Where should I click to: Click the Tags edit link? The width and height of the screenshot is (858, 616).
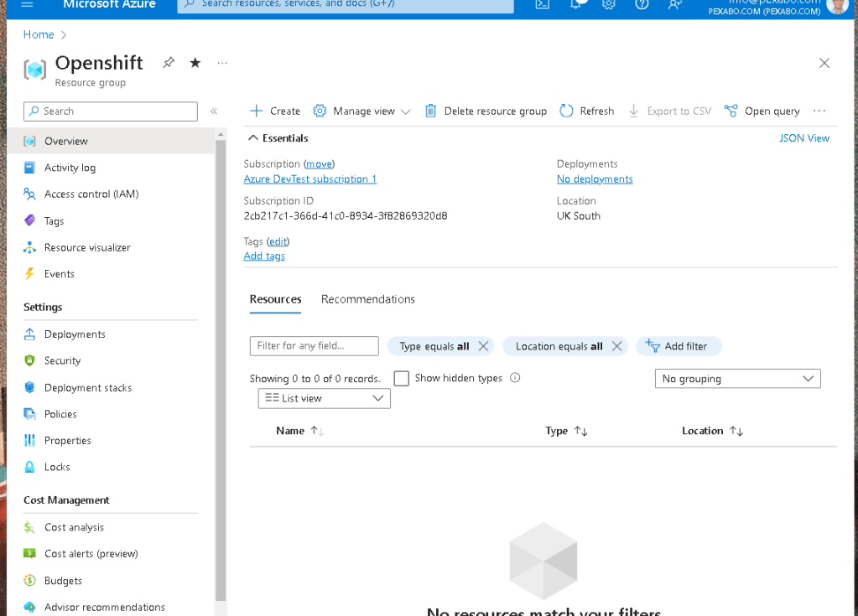tap(278, 241)
